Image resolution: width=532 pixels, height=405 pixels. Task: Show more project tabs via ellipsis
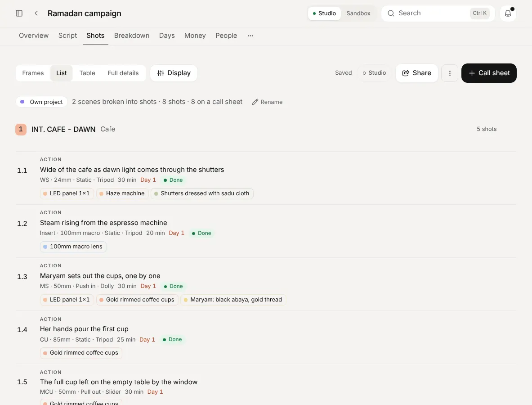point(250,36)
